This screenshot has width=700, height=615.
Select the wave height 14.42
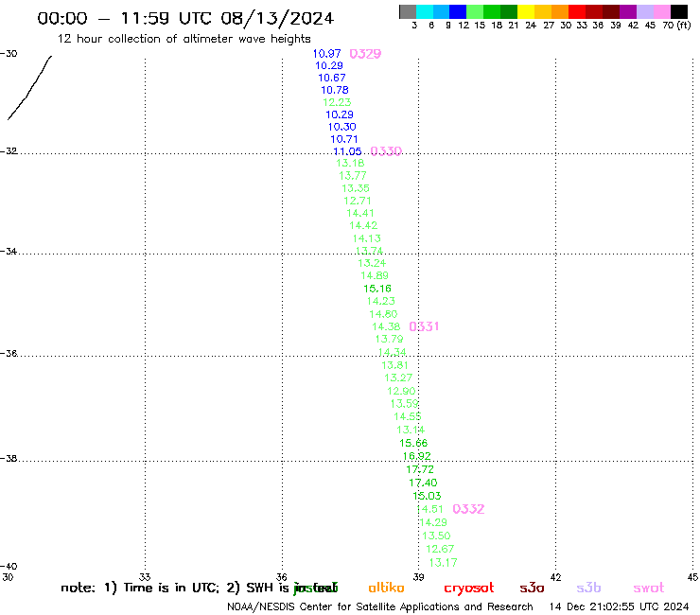coord(363,225)
